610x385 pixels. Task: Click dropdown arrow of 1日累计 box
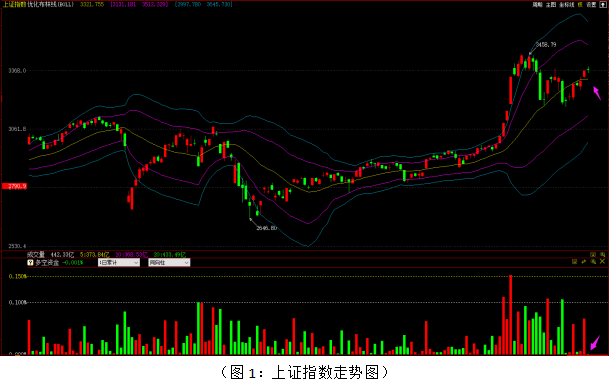click(x=136, y=262)
